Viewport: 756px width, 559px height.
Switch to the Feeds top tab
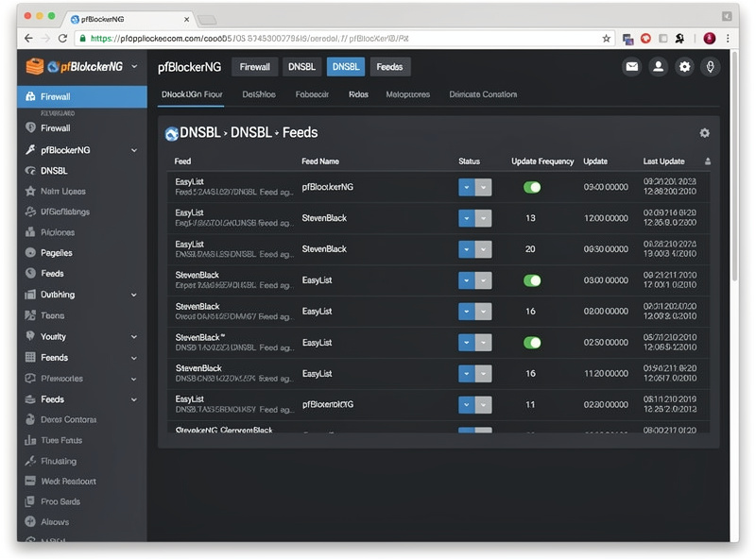click(389, 67)
